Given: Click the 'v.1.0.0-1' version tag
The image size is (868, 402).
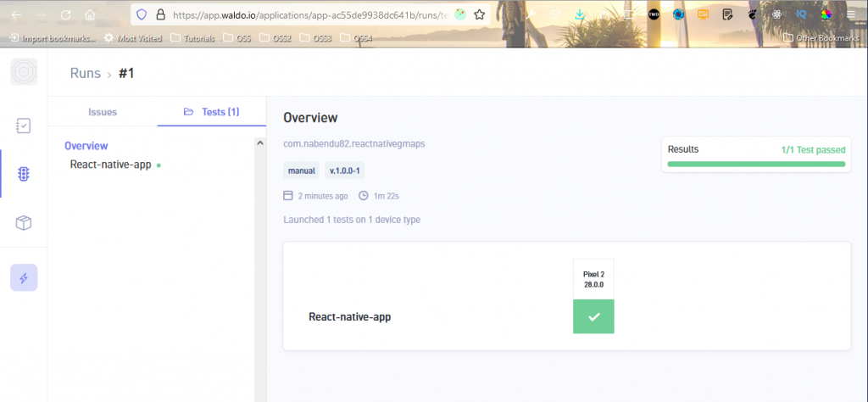Looking at the screenshot, I should pyautogui.click(x=344, y=170).
